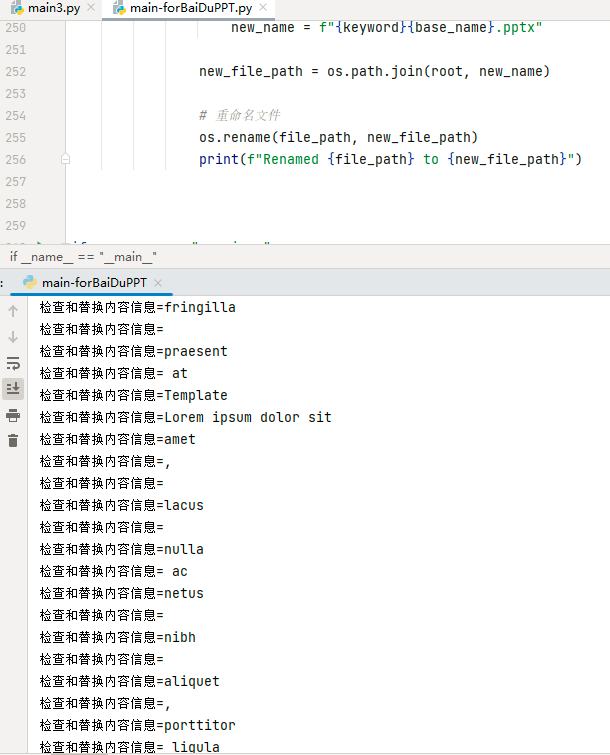The height and width of the screenshot is (755, 610).
Task: Click the breadcrumb if __name__ == "__main__"
Action: click(83, 257)
